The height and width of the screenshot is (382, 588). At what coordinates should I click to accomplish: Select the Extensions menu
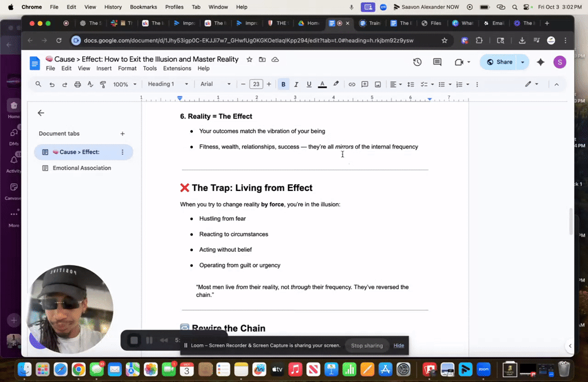177,68
